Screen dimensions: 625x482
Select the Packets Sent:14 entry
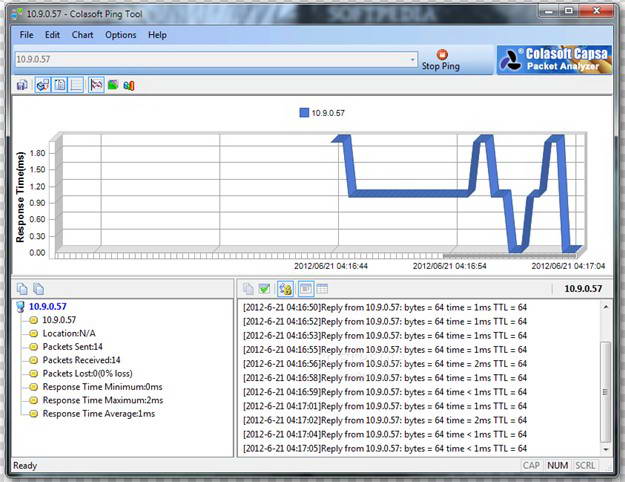pyautogui.click(x=73, y=347)
